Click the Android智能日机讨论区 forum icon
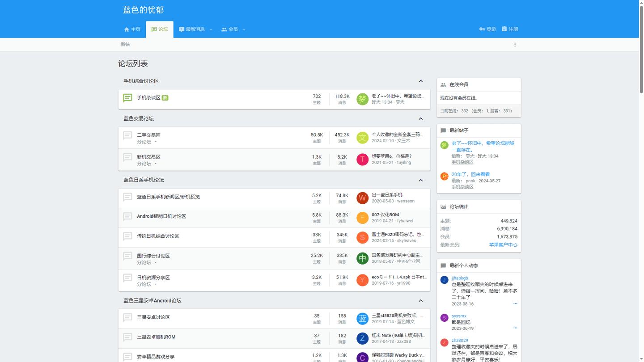The image size is (644, 362). tap(127, 217)
